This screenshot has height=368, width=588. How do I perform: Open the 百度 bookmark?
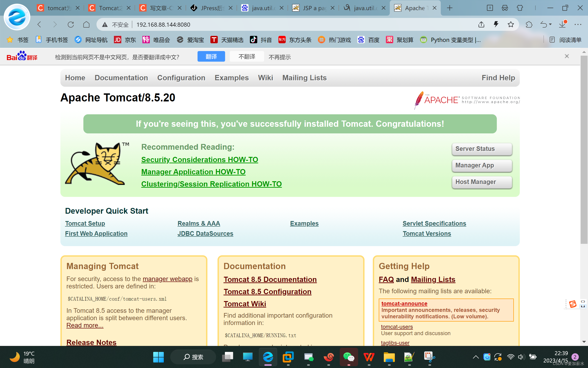(368, 40)
